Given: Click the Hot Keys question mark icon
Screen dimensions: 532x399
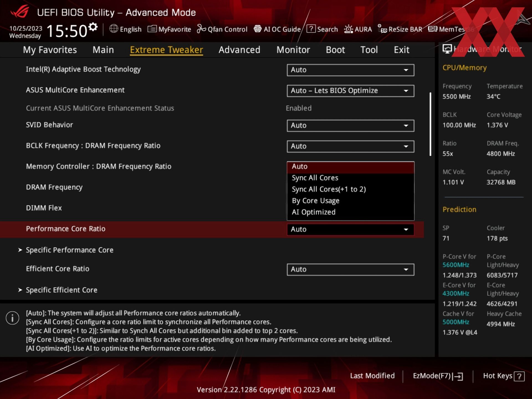Looking at the screenshot, I should pos(519,376).
